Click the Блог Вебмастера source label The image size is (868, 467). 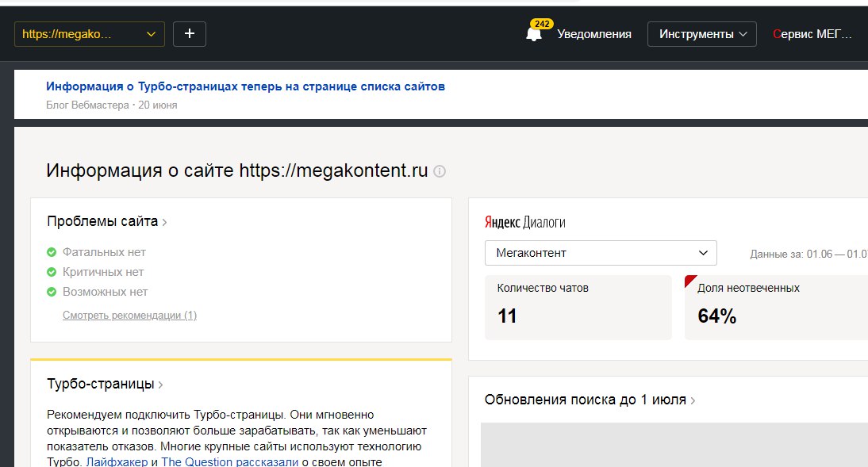[x=87, y=105]
